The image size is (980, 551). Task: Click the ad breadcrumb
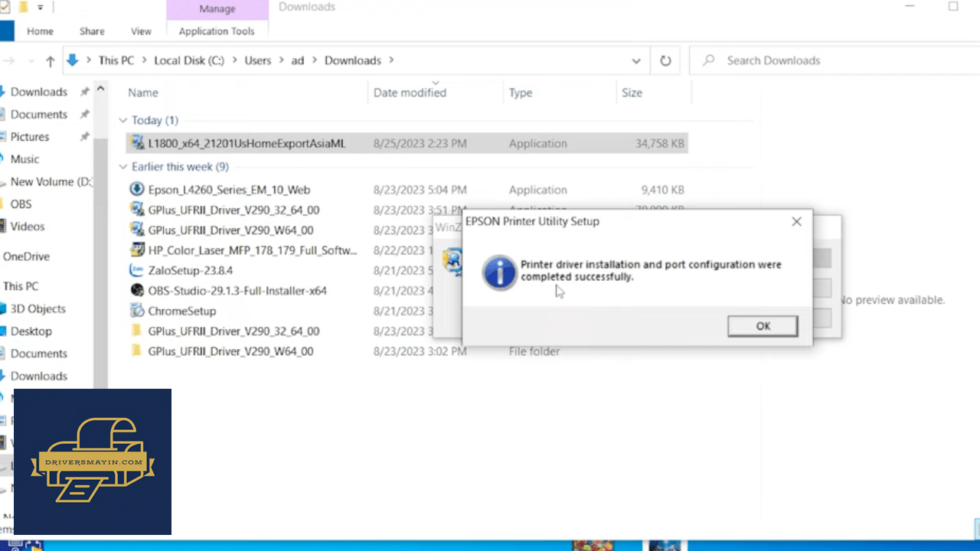pos(298,60)
